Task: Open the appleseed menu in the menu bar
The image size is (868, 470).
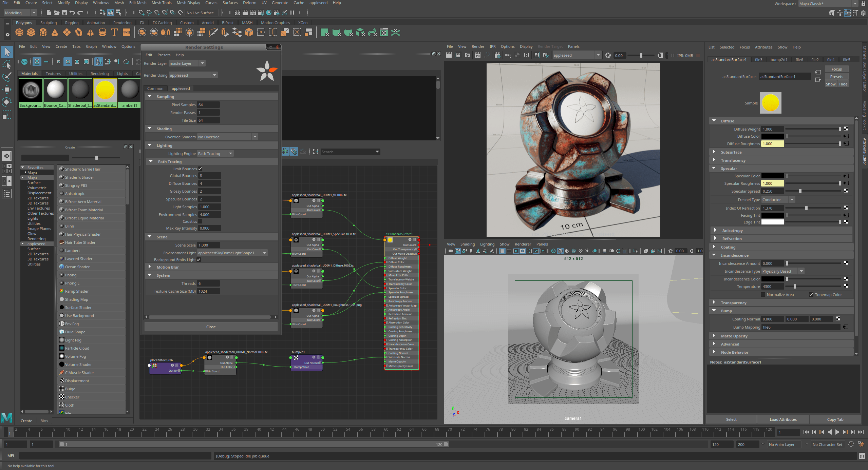Action: 319,3
